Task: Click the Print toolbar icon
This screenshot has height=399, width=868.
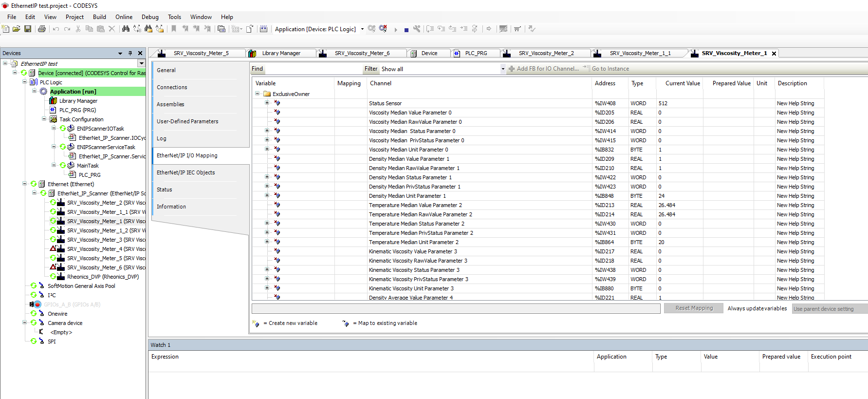Action: [x=42, y=29]
